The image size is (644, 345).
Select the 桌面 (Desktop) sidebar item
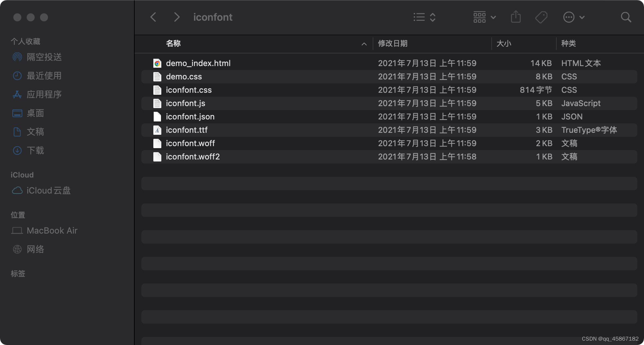(x=35, y=113)
